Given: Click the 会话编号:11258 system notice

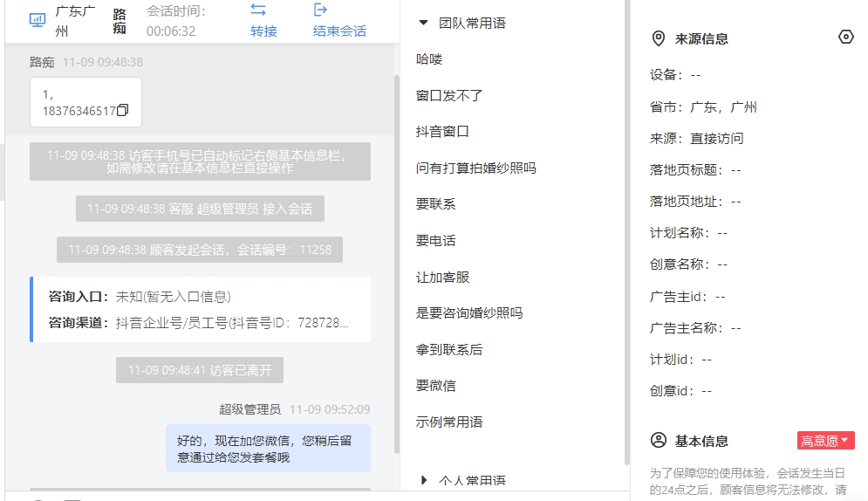Looking at the screenshot, I should [200, 250].
